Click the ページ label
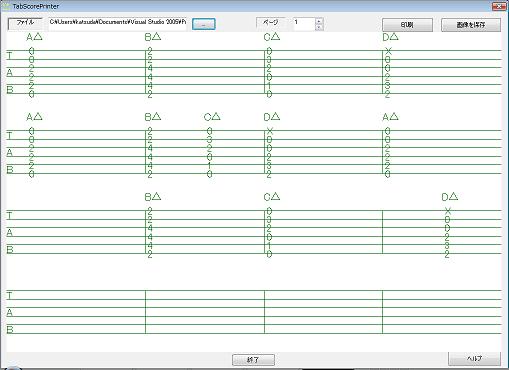 pyautogui.click(x=271, y=23)
